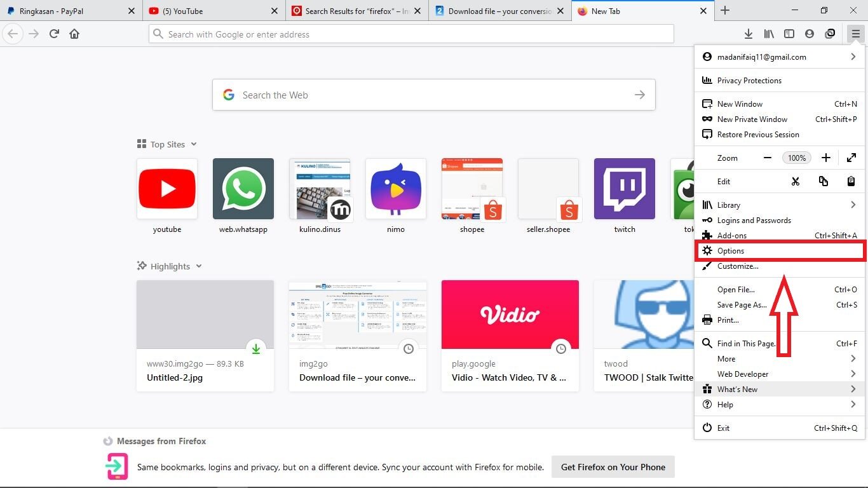868x488 pixels.
Task: Close the New Tab tab
Action: click(703, 11)
